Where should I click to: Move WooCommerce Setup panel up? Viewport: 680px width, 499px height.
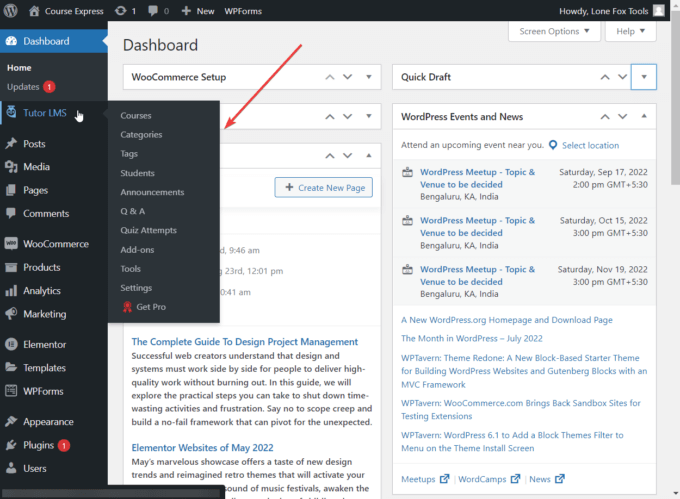click(x=330, y=77)
